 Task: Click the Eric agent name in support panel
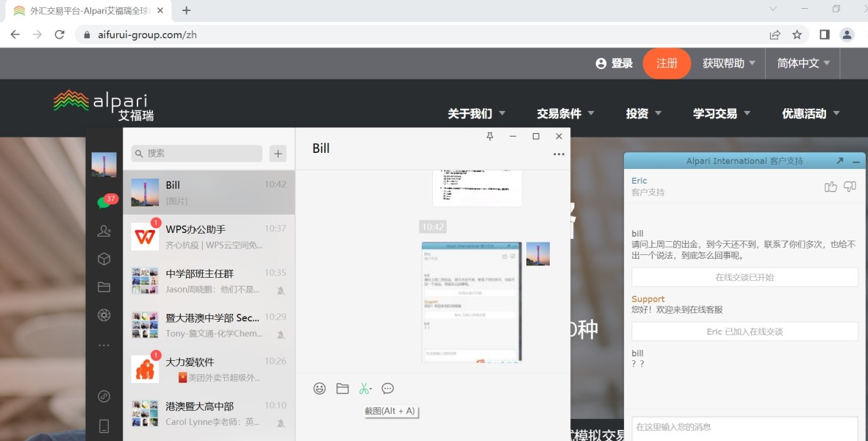tap(639, 180)
